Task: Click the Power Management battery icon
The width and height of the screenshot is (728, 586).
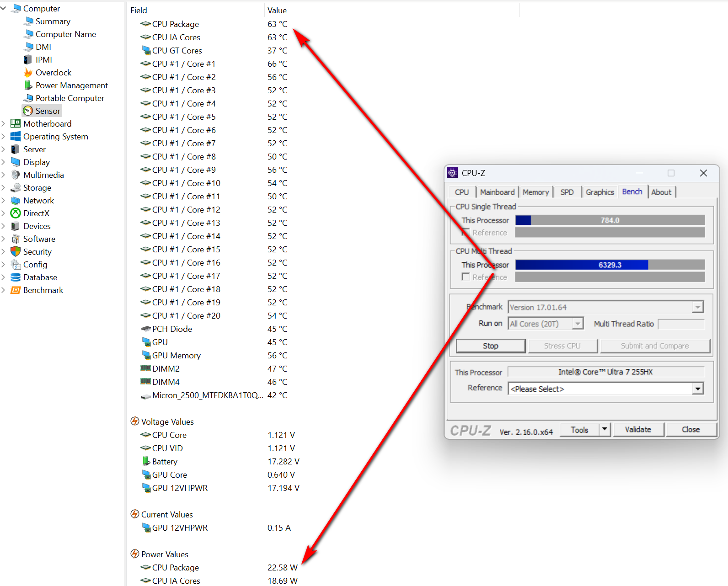Action: [x=28, y=85]
